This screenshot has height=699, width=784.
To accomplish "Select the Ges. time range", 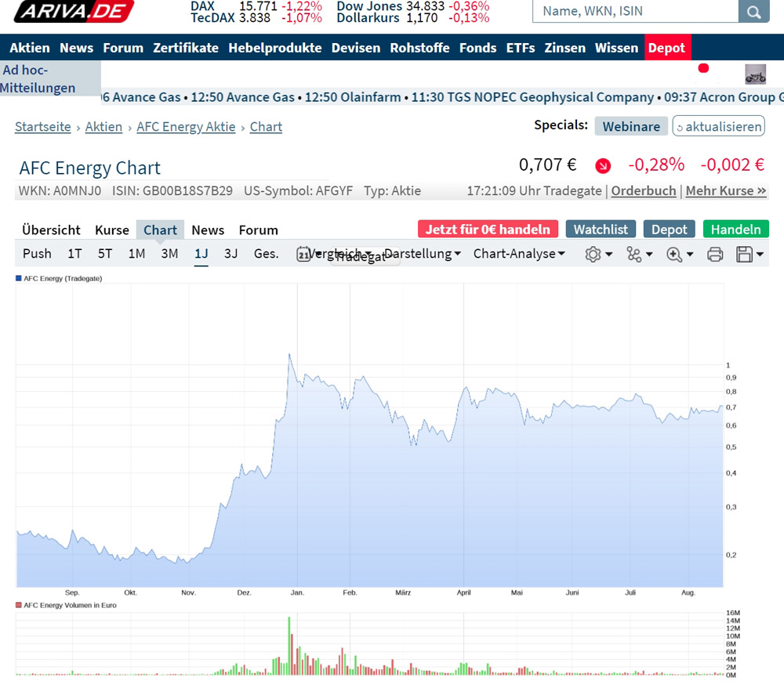I will pyautogui.click(x=266, y=254).
